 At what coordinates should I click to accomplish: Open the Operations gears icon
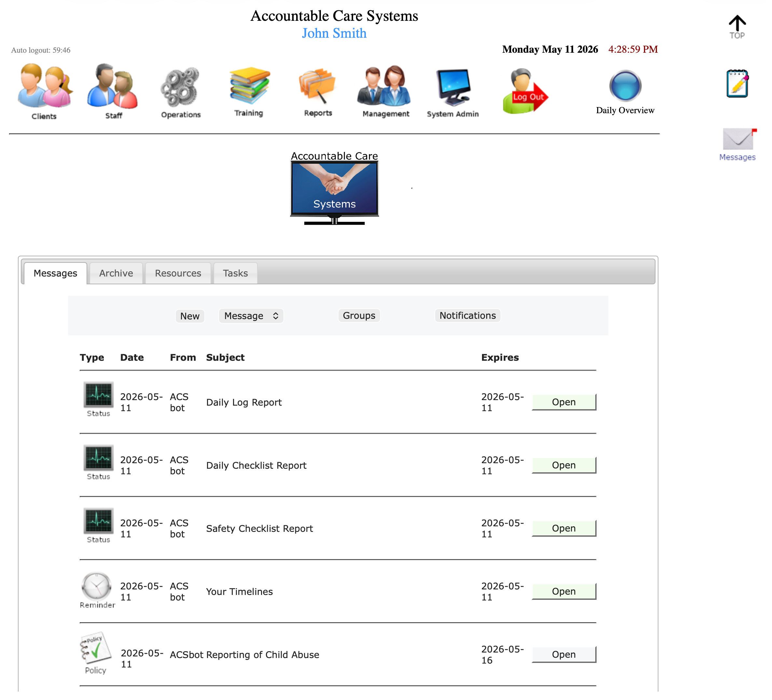[x=180, y=93]
